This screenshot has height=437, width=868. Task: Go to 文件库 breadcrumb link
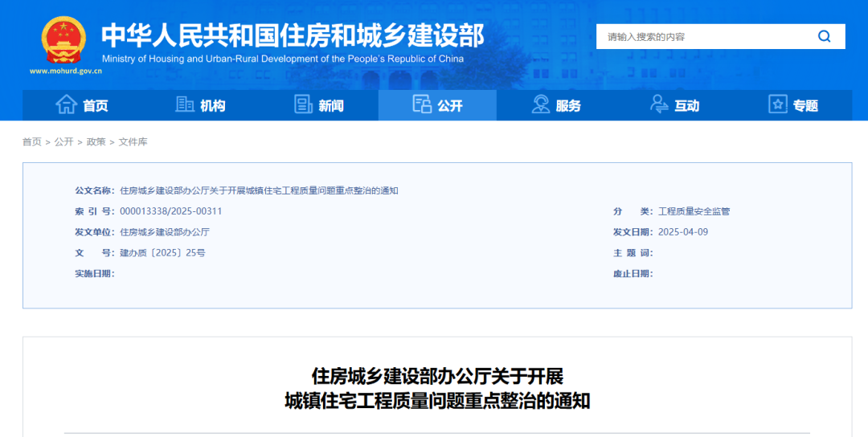(133, 142)
